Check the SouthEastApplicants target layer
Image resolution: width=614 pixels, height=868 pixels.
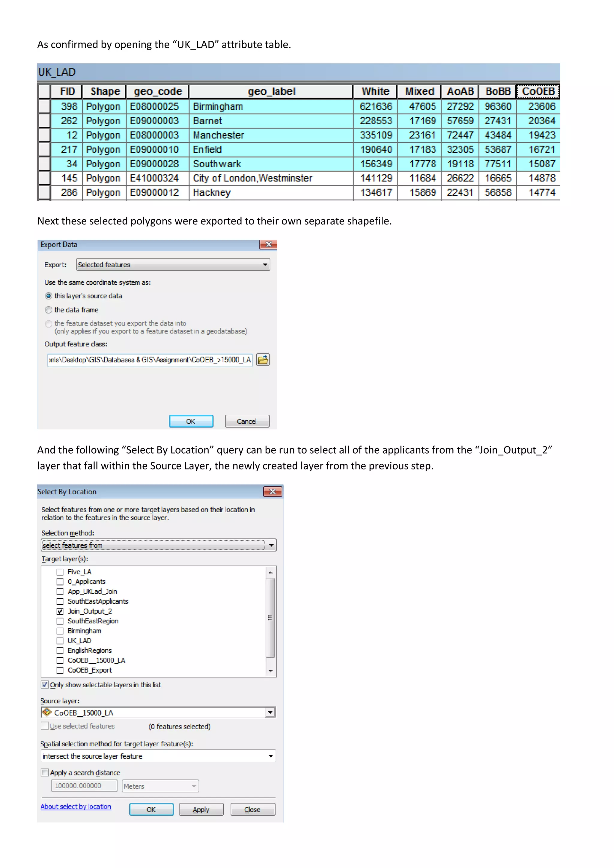tap(60, 601)
